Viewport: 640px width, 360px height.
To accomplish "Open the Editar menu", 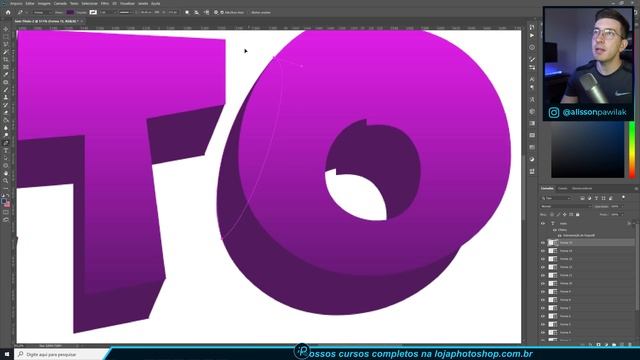I will (30, 3).
